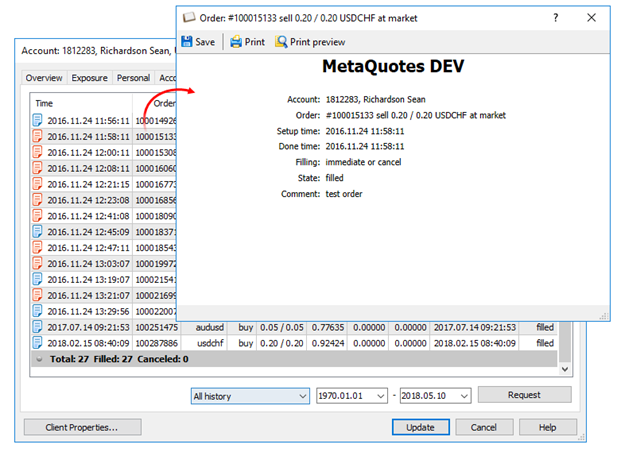Click the order icon for 2018.02.15 08:40:09
The width and height of the screenshot is (617, 456).
[37, 343]
